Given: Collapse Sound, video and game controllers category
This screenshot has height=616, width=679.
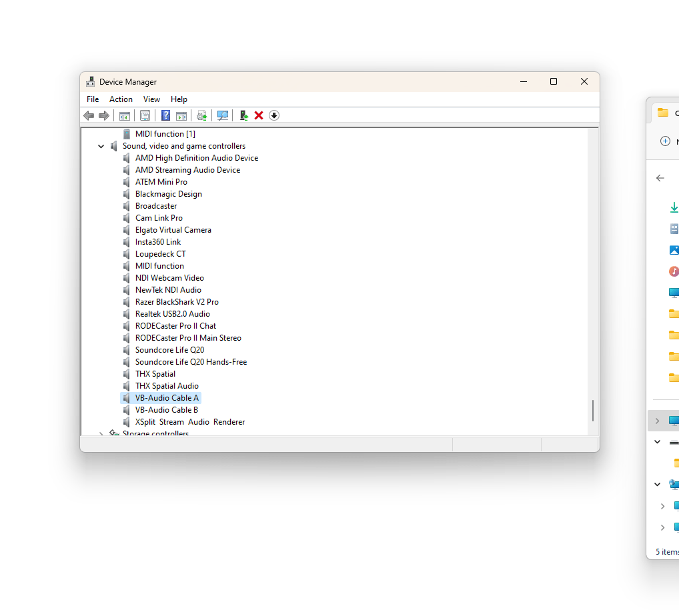Looking at the screenshot, I should (101, 146).
